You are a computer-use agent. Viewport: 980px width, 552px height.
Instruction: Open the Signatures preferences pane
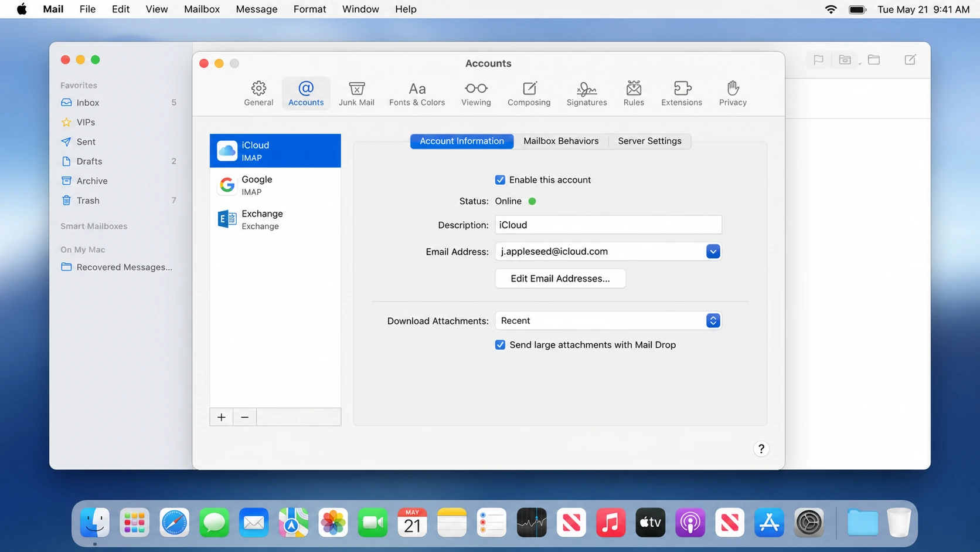(587, 94)
